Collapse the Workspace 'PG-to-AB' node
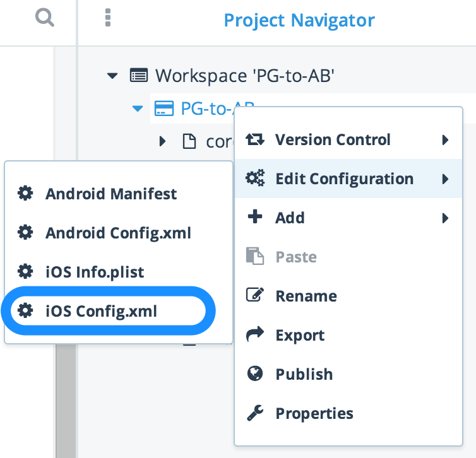476x458 pixels. [113, 76]
